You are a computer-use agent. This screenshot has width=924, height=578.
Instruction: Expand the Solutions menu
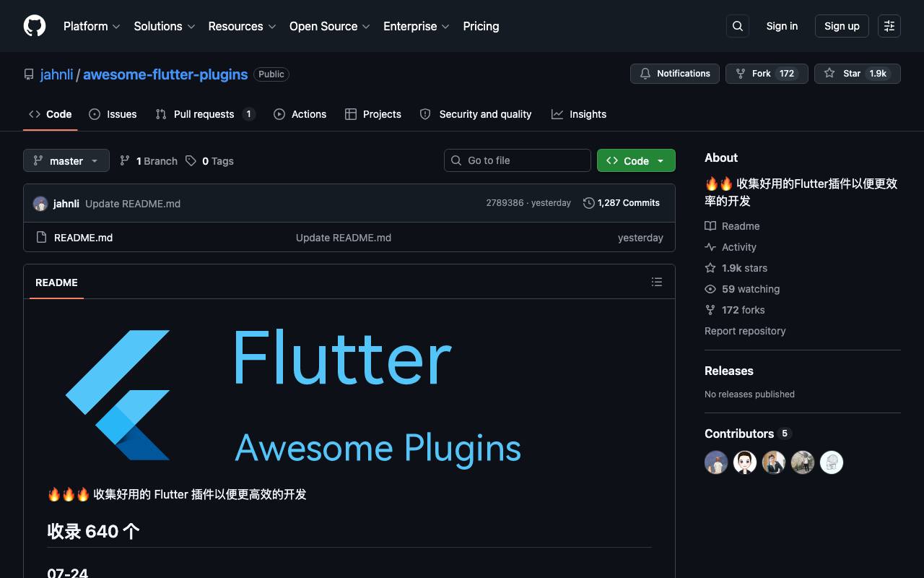click(165, 26)
